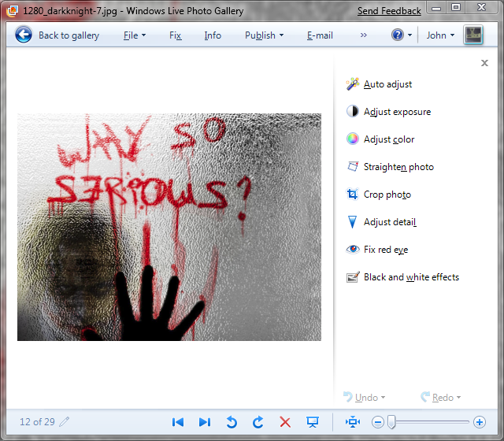Screen dimensions: 504x441
Task: Click Adjust detail label
Action: point(390,222)
